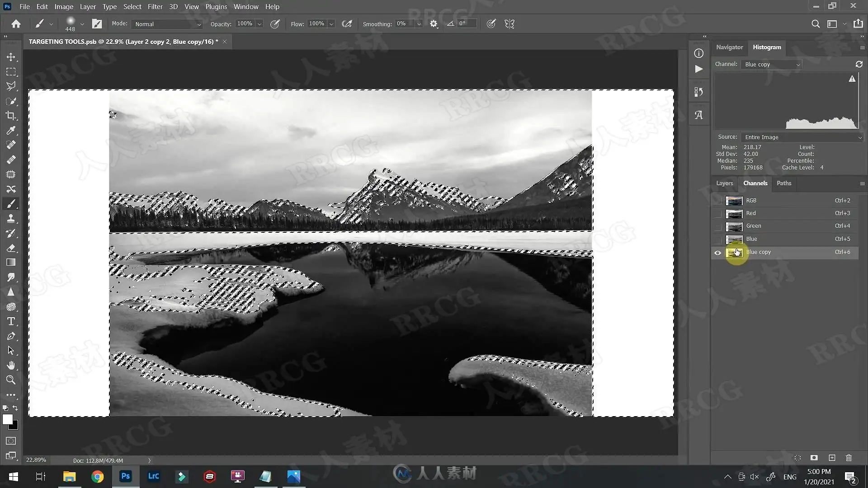Screen dimensions: 868x488
Task: Click the Home icon in options bar
Action: [16, 24]
